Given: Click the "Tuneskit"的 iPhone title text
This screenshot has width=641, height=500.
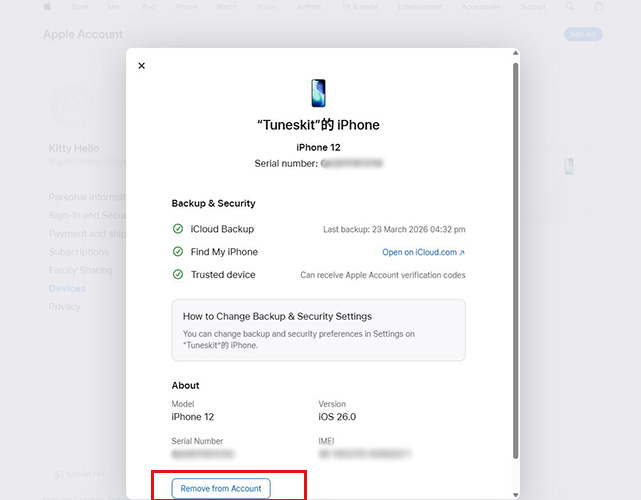Looking at the screenshot, I should point(318,125).
